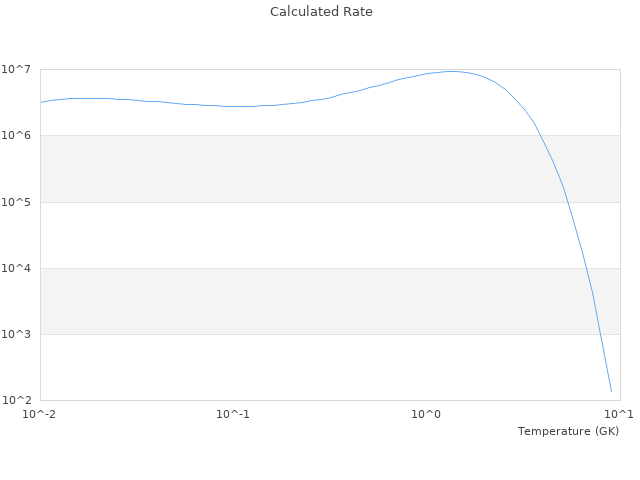Click the 10^3 y-axis tick label
Image resolution: width=640 pixels, height=480 pixels.
(x=19, y=334)
